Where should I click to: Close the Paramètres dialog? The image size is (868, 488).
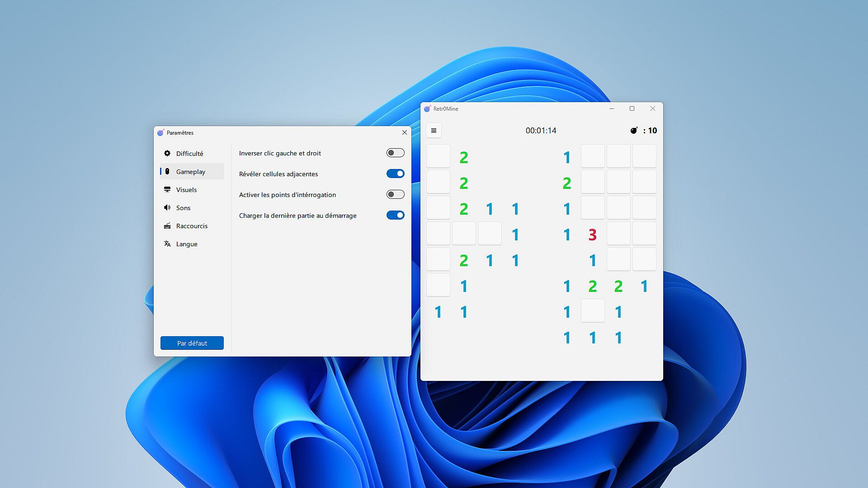404,132
